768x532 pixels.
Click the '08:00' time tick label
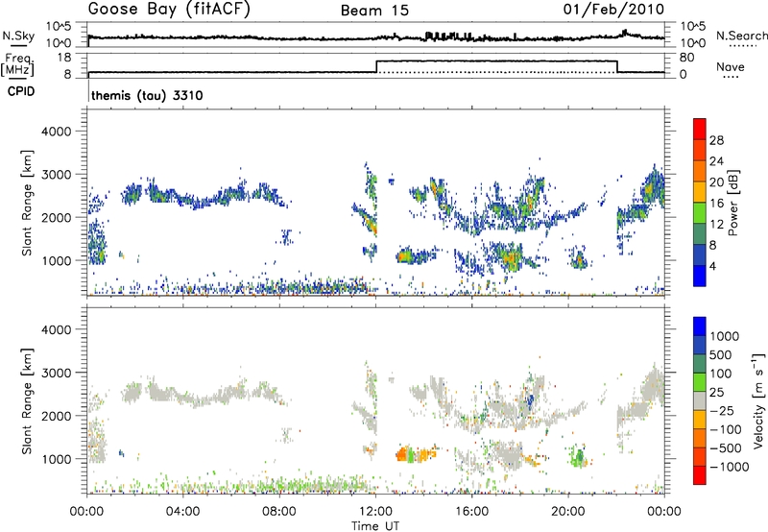click(x=278, y=512)
